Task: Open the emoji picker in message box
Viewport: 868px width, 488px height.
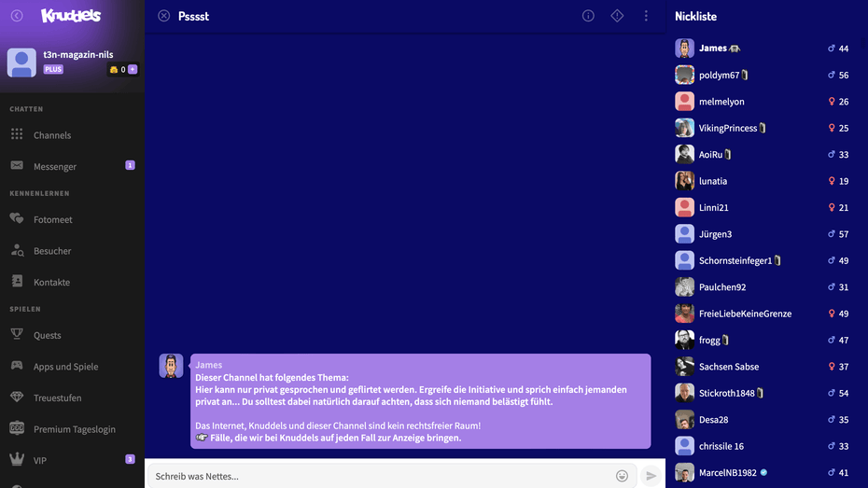Action: click(622, 476)
